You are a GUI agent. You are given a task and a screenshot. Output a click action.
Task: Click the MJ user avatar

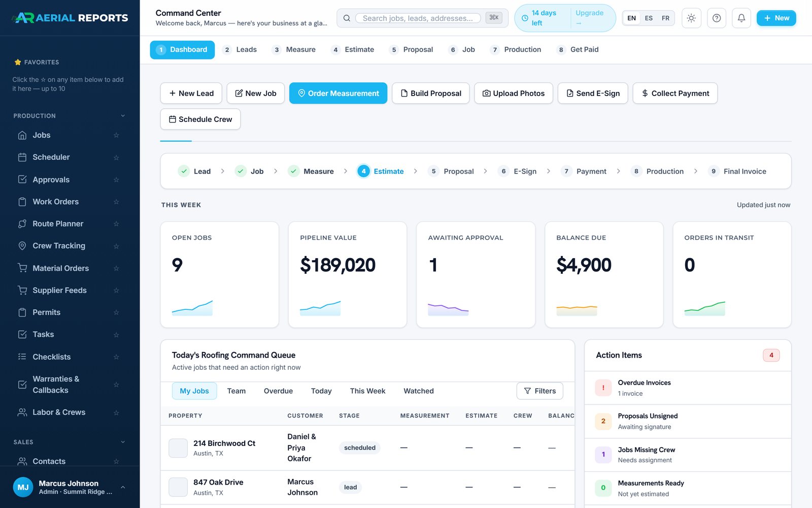click(23, 487)
